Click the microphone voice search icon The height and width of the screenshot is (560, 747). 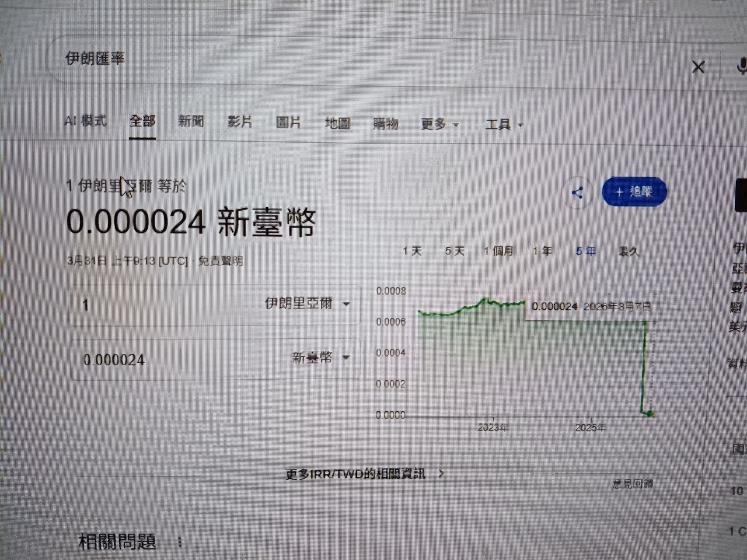[741, 66]
